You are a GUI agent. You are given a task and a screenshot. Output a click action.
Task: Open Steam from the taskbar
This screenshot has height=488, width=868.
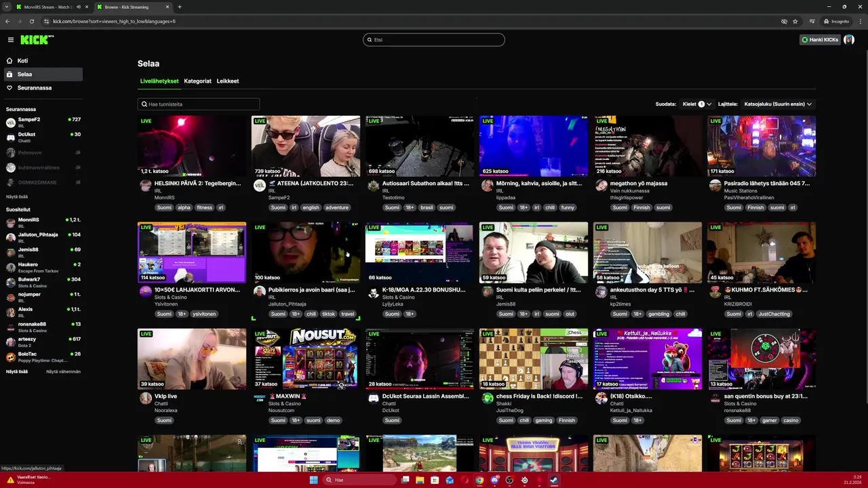pos(554,480)
